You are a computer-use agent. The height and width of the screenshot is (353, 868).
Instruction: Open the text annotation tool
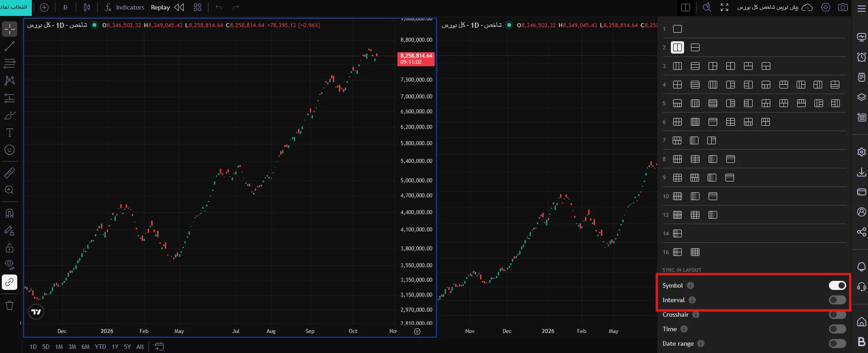pos(10,132)
